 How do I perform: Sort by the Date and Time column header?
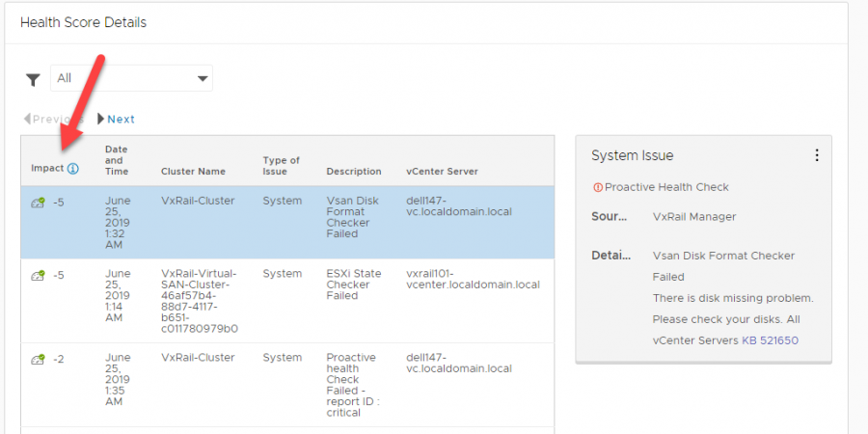117,160
